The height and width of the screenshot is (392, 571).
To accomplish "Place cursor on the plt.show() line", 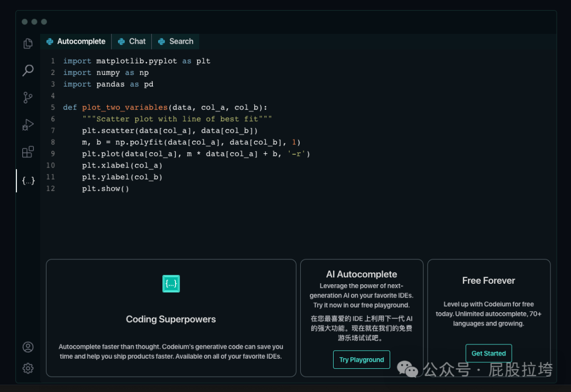I will pos(106,189).
